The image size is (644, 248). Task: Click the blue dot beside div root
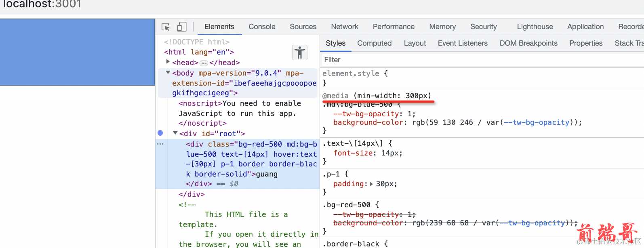tap(160, 133)
